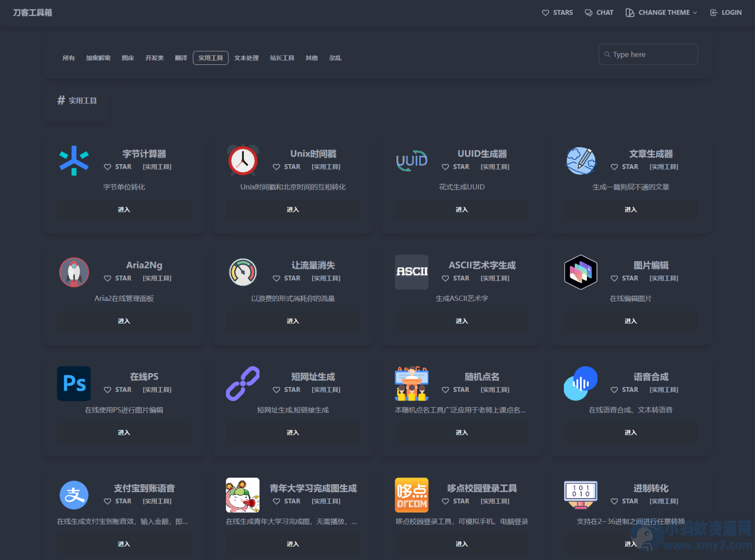Screen dimensions: 755x560
Task: Click the 图片编辑 hexagon icon
Action: point(581,272)
